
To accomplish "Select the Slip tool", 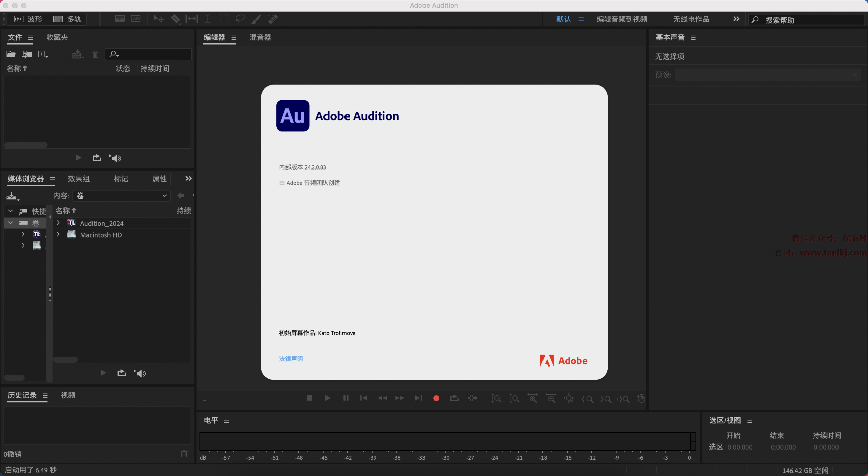I will (192, 19).
